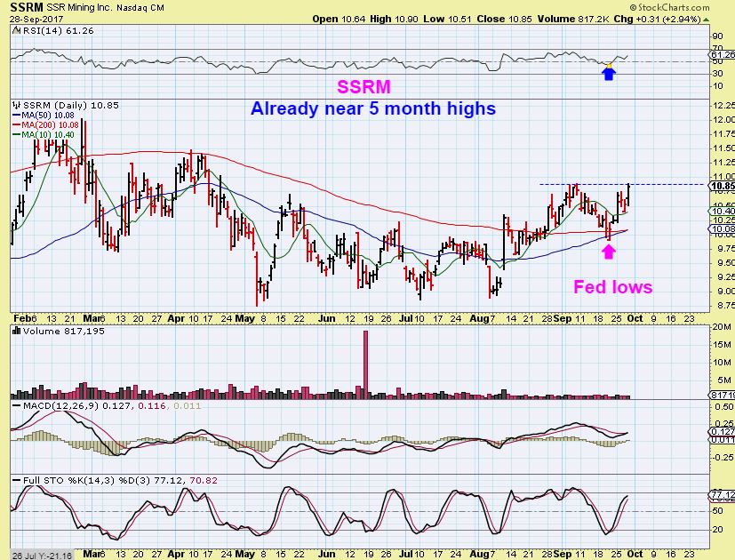This screenshot has height=560, width=735.
Task: Click the 817195 volume value tag on the axis
Action: [x=723, y=395]
